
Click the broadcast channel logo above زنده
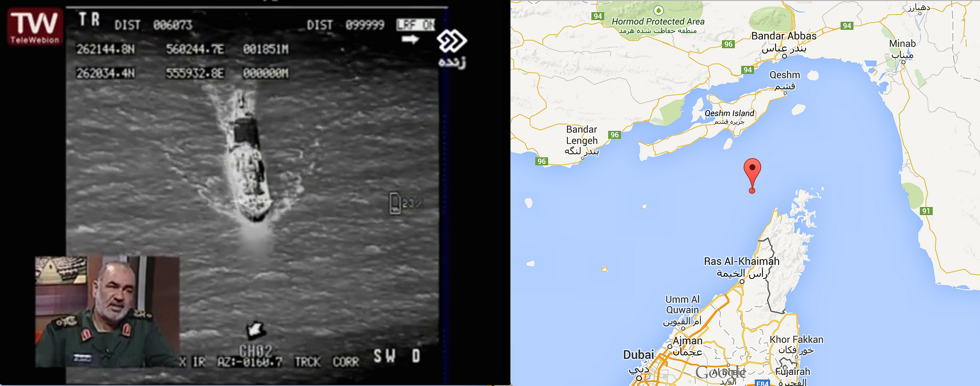pyautogui.click(x=452, y=41)
